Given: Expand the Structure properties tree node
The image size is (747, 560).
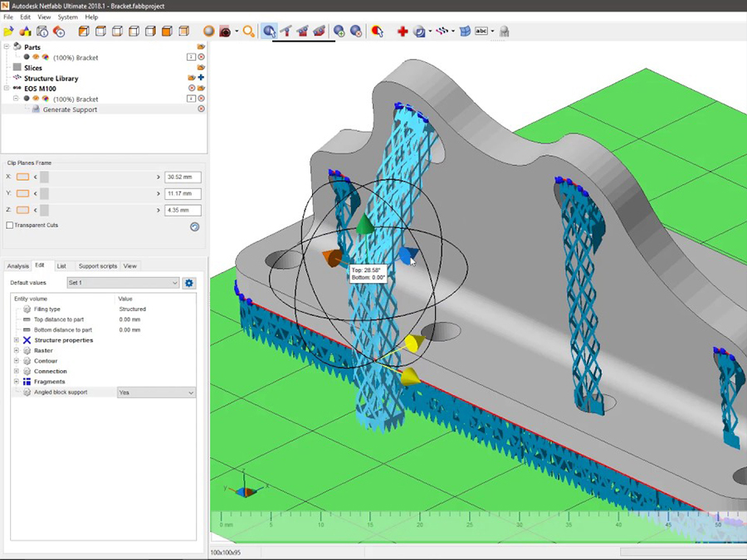Looking at the screenshot, I should click(15, 340).
